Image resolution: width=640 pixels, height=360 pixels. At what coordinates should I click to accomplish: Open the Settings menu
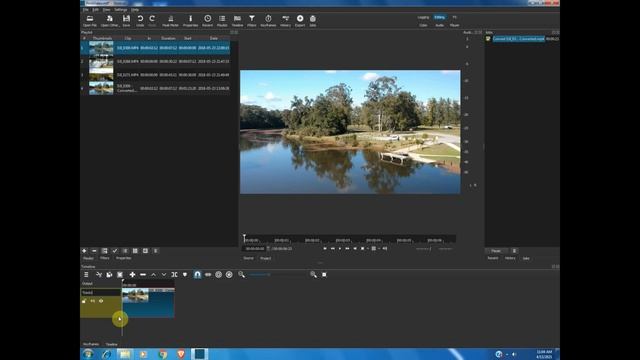click(120, 9)
